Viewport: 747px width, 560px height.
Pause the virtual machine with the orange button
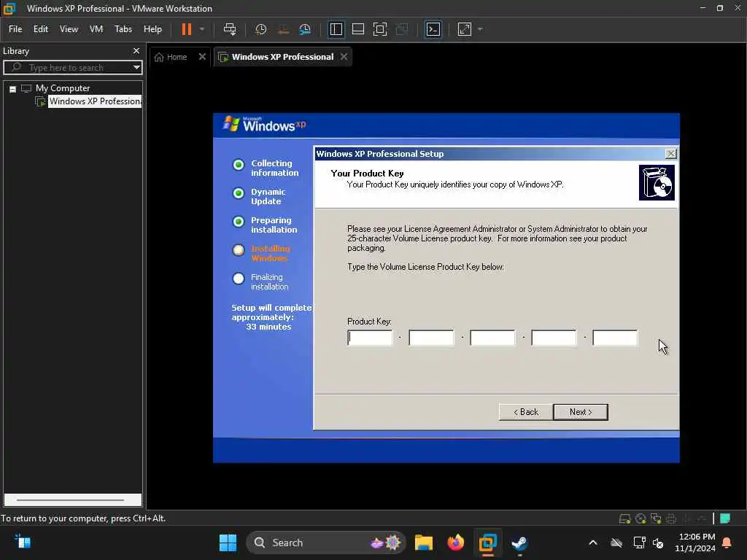coord(186,29)
